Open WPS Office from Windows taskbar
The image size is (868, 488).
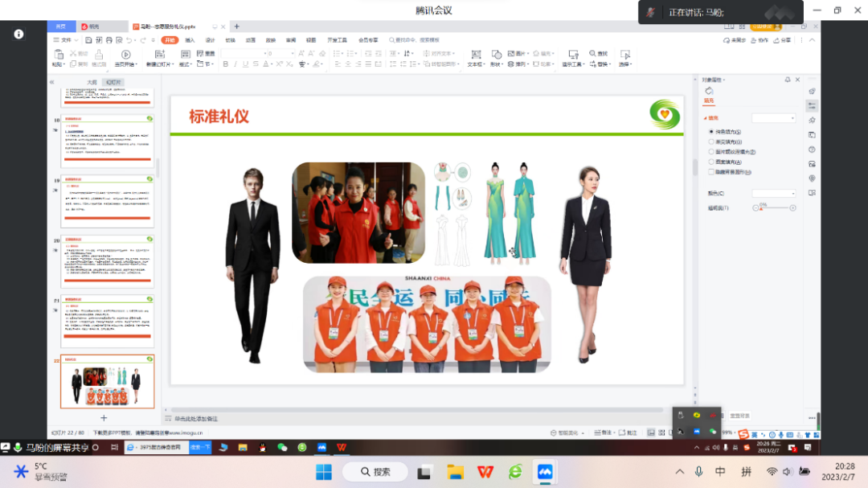pyautogui.click(x=485, y=471)
